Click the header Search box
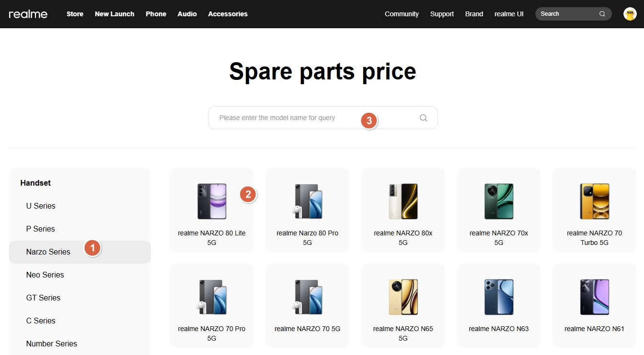The width and height of the screenshot is (644, 355). point(567,14)
